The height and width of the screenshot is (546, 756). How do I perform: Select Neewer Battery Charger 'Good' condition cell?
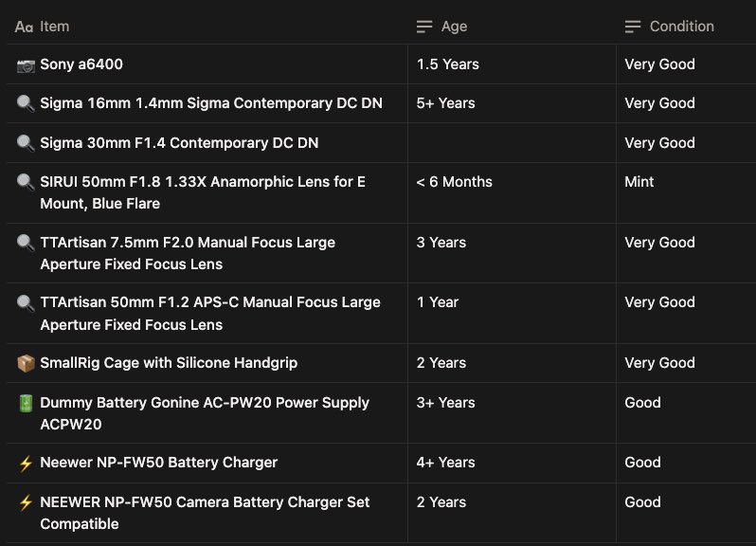point(686,463)
